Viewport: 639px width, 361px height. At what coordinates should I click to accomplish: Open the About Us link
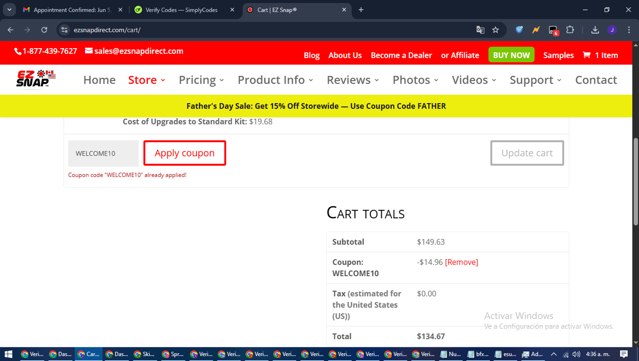(x=345, y=55)
